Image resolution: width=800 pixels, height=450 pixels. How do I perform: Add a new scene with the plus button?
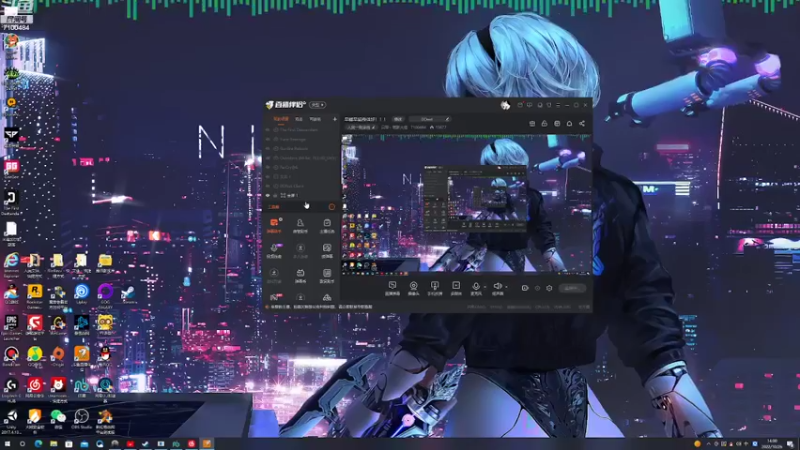tap(335, 119)
